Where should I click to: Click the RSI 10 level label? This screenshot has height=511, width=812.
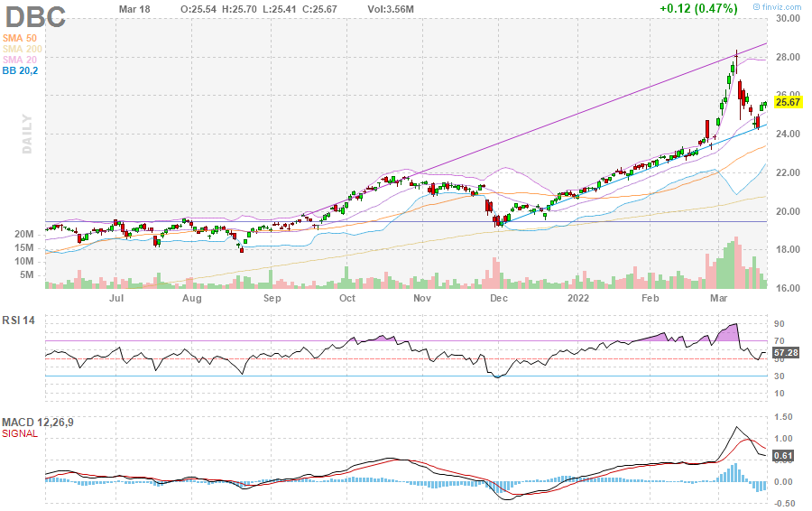(x=780, y=394)
